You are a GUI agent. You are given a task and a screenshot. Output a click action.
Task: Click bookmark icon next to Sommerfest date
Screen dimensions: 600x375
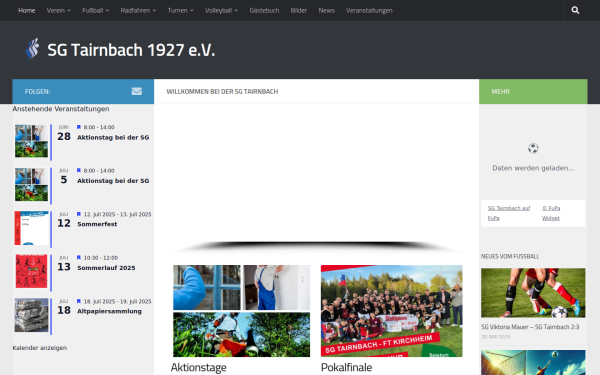79,214
